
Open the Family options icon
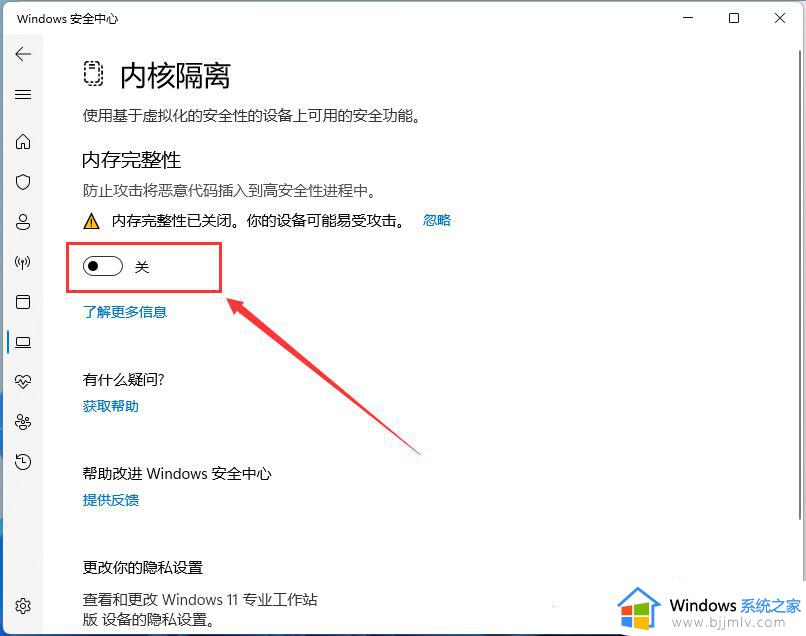point(23,422)
